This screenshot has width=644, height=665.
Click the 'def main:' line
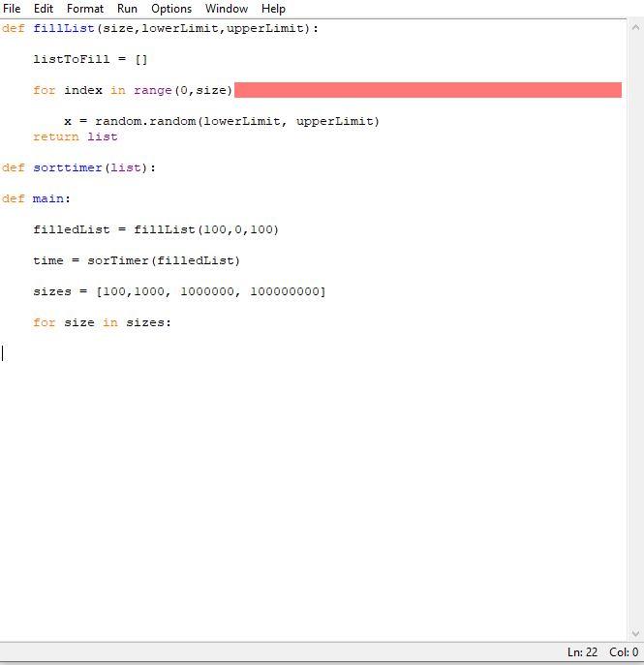[x=36, y=198]
